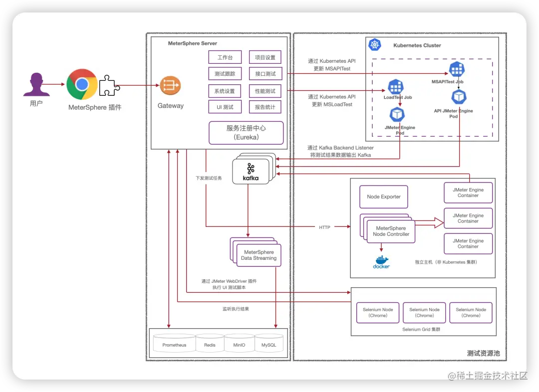Click the 更新 MSAPITest annotation
Screen dimensions: 539x392
point(332,69)
